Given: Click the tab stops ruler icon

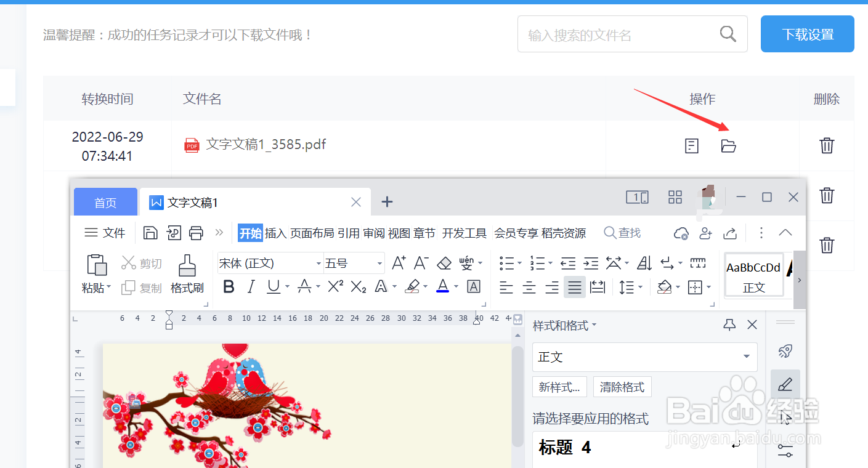Looking at the screenshot, I should coord(698,264).
